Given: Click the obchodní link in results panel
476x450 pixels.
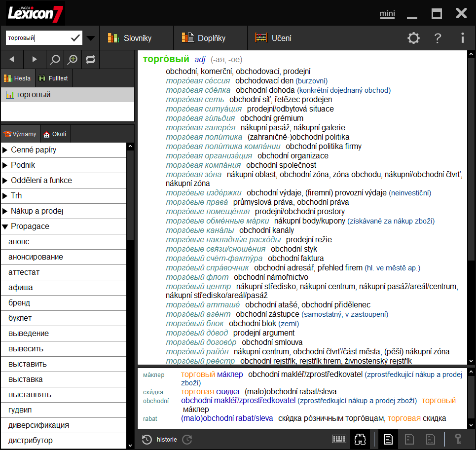Looking at the screenshot, I should [156, 401].
